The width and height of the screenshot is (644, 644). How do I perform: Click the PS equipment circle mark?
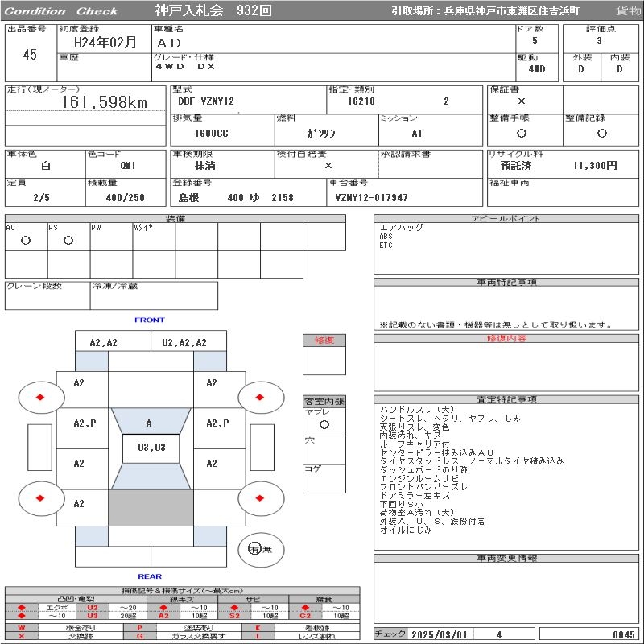68,240
